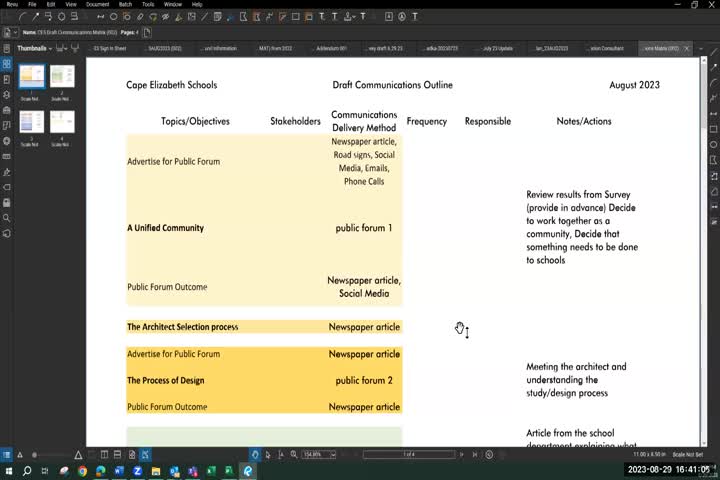The height and width of the screenshot is (480, 720).
Task: Select the Callout tool
Action: tap(48, 17)
